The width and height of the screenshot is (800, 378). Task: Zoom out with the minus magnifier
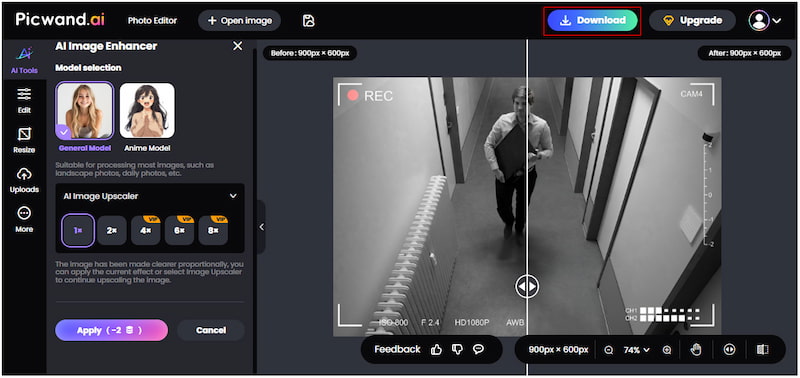click(608, 350)
